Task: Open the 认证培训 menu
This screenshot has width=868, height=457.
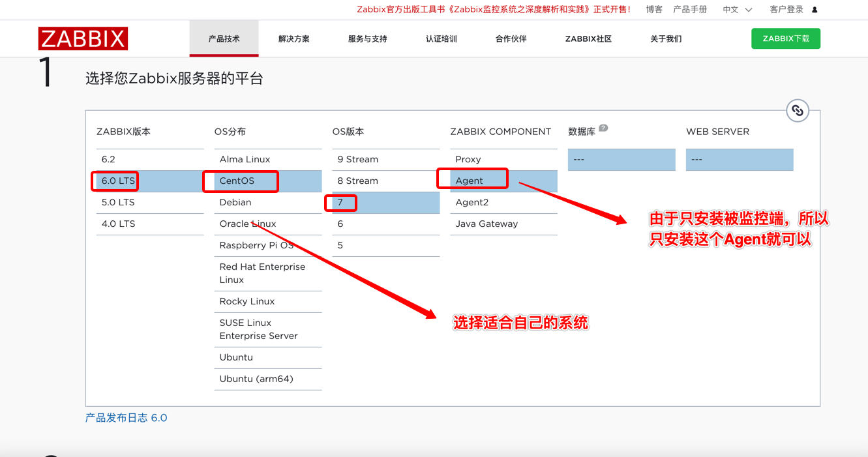Action: [x=441, y=38]
